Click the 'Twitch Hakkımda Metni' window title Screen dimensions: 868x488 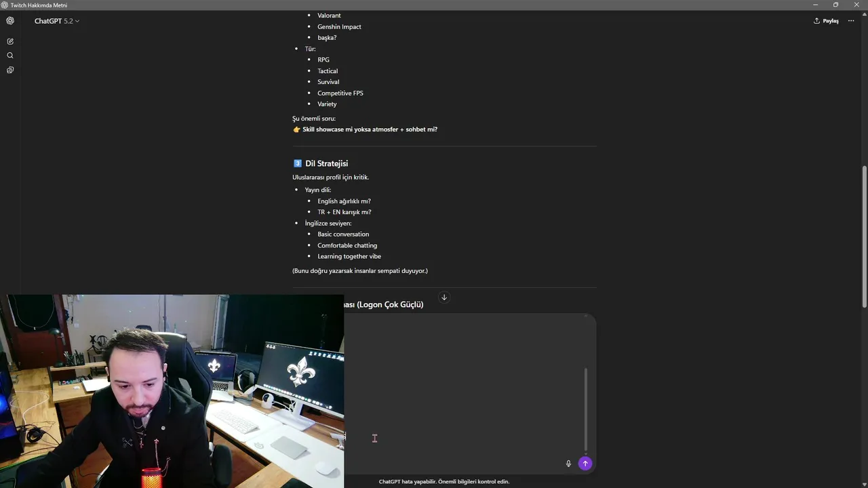coord(39,5)
